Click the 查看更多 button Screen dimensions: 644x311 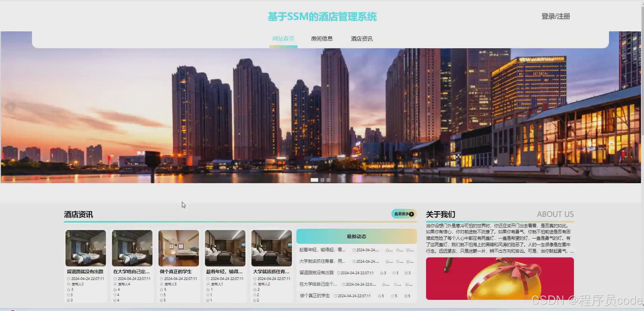point(403,214)
